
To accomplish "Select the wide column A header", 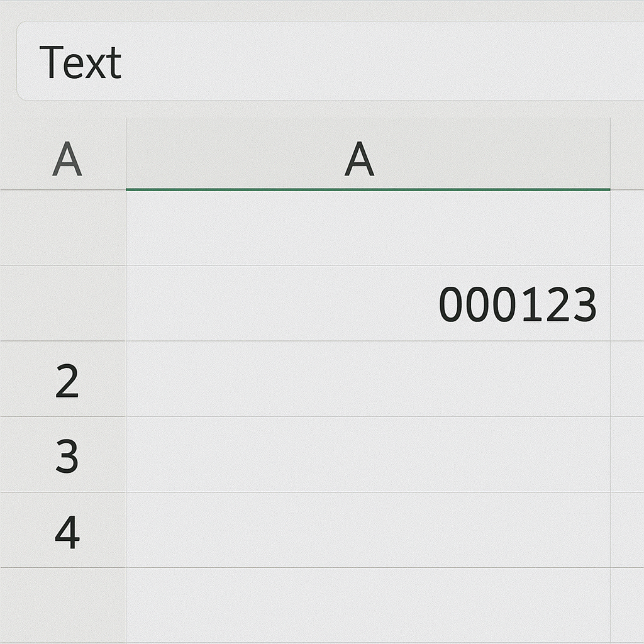I will (368, 155).
